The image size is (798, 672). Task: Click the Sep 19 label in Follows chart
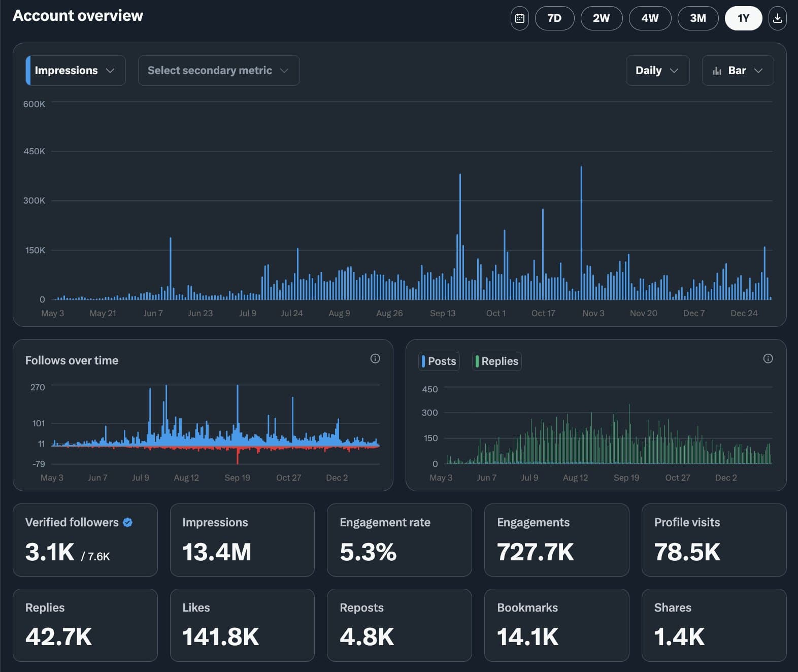(x=237, y=478)
